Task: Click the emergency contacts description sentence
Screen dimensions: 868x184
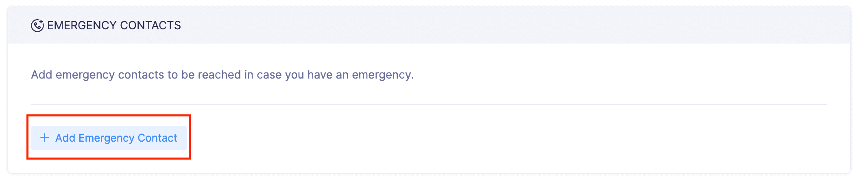Action: click(x=222, y=75)
